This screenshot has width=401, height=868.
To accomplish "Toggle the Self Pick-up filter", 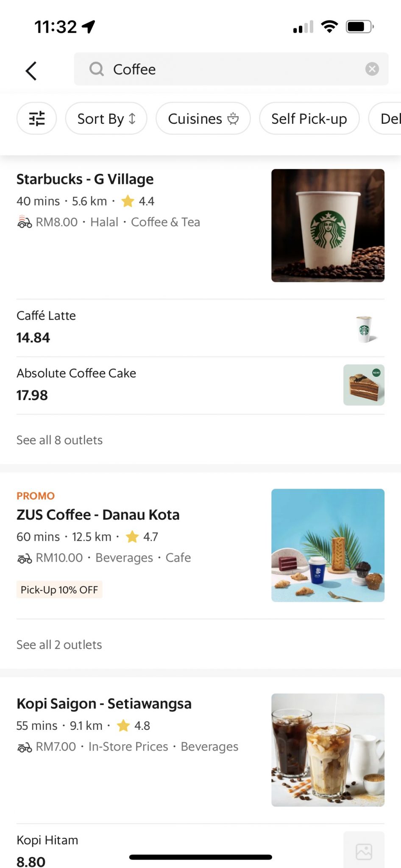I will point(309,119).
